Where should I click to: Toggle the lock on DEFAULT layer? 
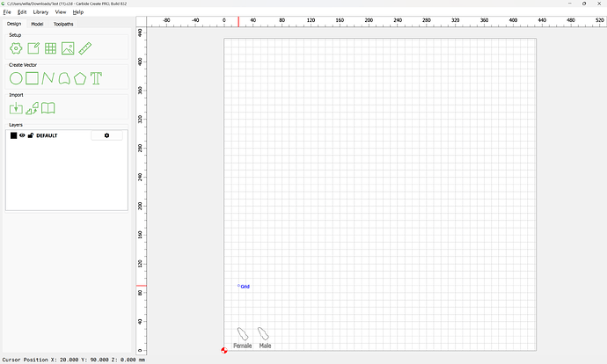(31, 135)
